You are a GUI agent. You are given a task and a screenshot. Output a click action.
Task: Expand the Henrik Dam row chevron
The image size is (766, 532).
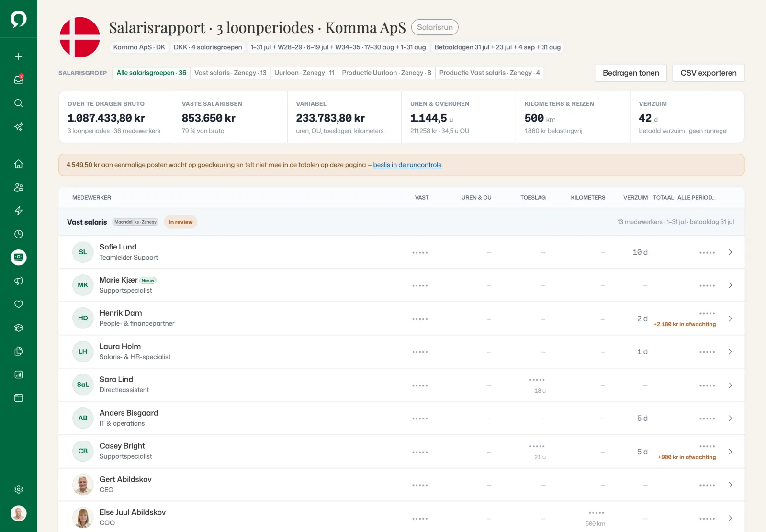point(730,318)
